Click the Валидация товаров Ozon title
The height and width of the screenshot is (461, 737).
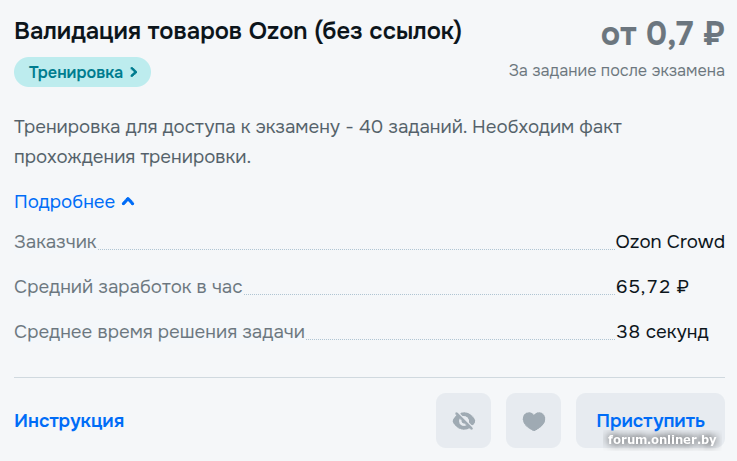click(238, 31)
